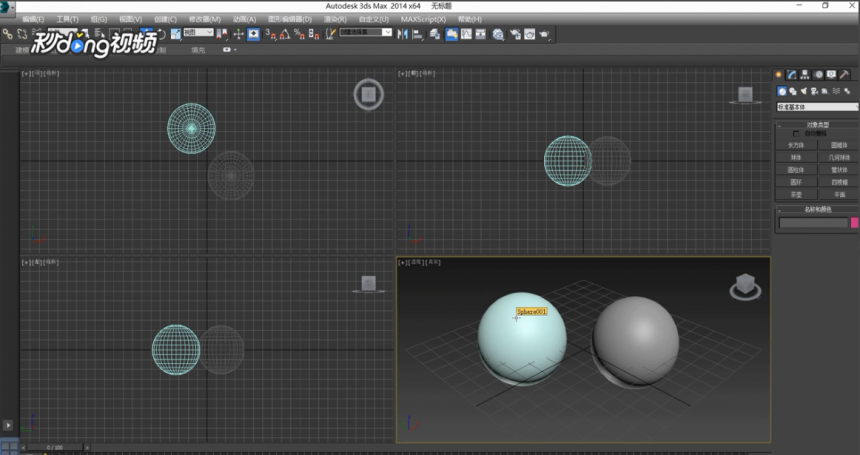Click the Align tool icon
This screenshot has height=455, width=860.
(x=418, y=34)
